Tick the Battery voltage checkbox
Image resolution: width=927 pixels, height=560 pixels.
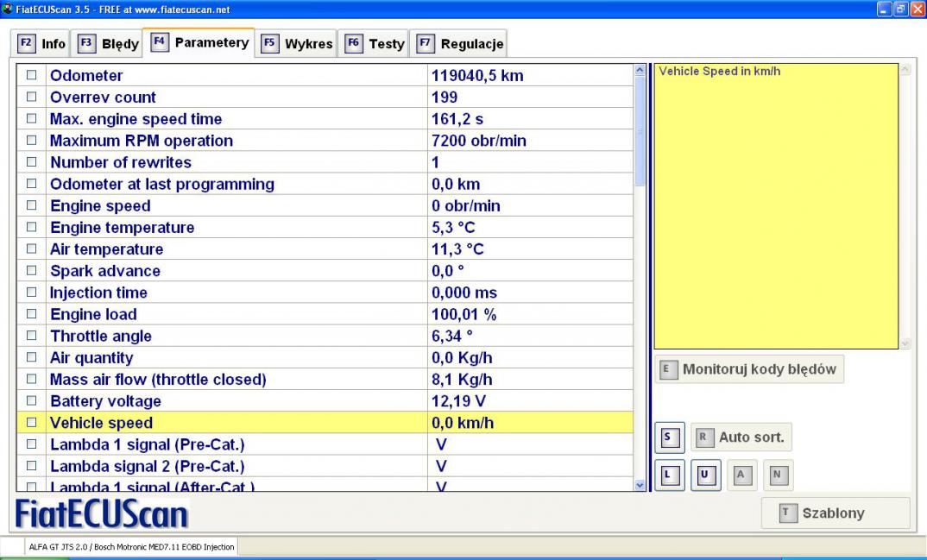point(31,401)
